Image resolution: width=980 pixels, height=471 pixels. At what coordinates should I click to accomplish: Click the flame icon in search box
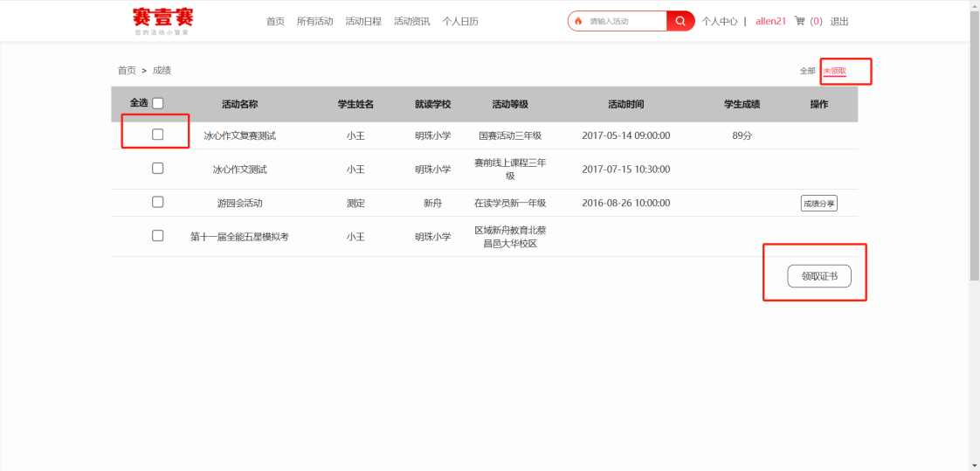coord(578,21)
